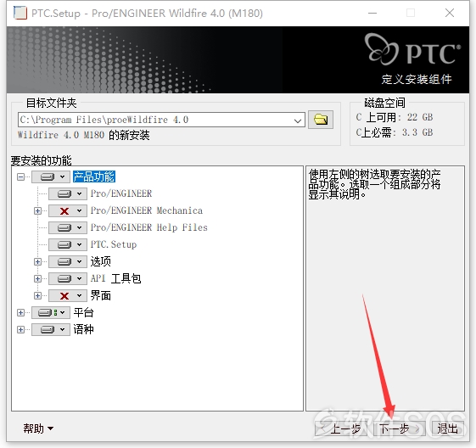Click drive icon beside API 工具包

pos(65,278)
